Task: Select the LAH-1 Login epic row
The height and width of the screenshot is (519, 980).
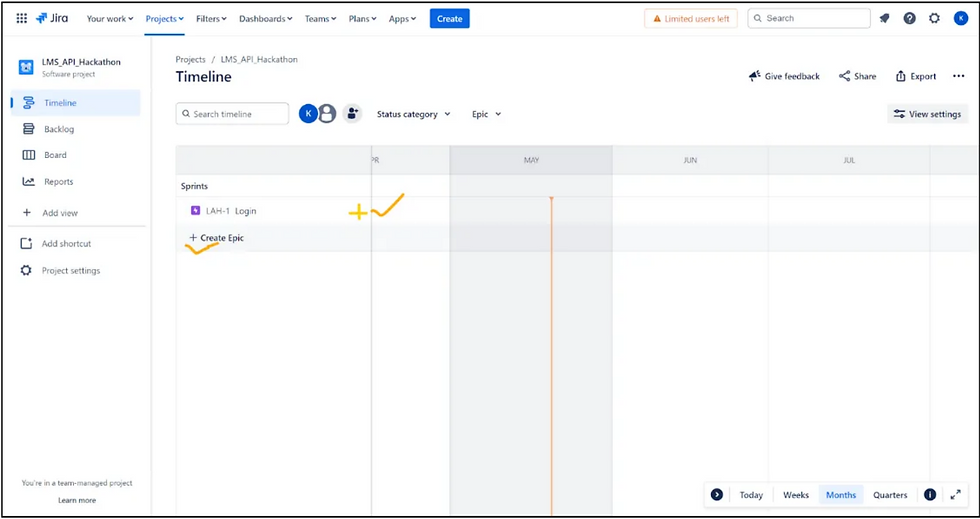Action: [274, 211]
